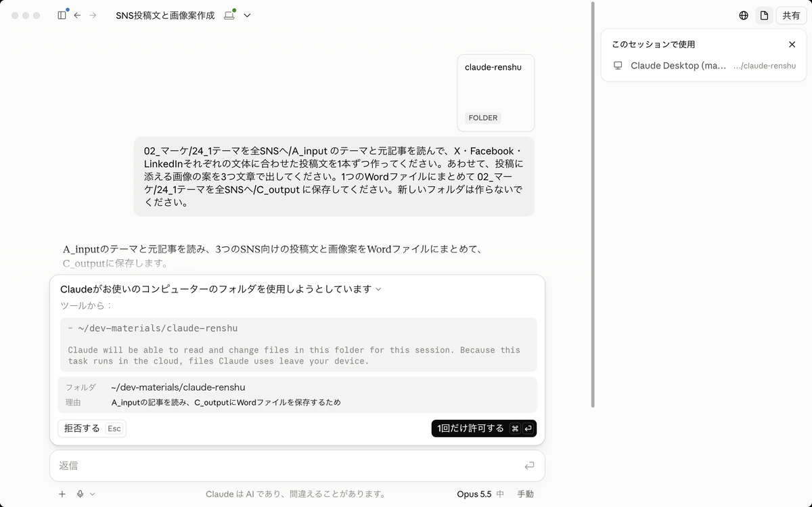This screenshot has width=812, height=507.
Task: Focus the 返信 reply input field
Action: (297, 466)
